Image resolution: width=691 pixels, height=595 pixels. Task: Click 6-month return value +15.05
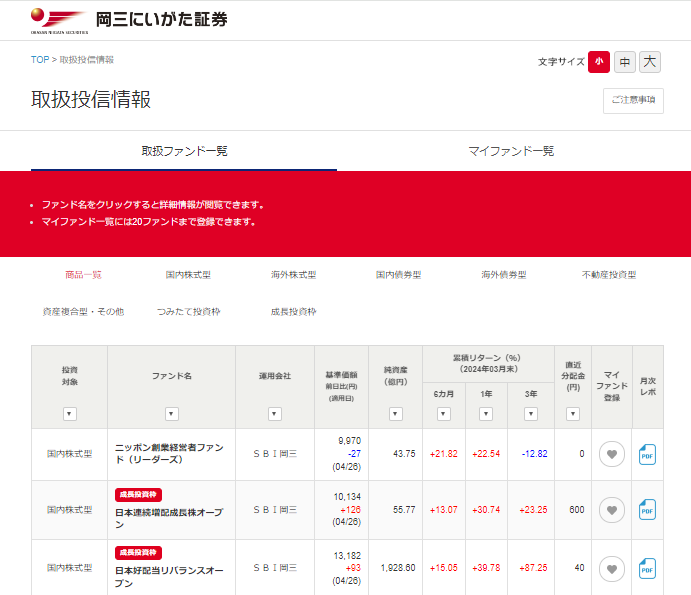444,568
